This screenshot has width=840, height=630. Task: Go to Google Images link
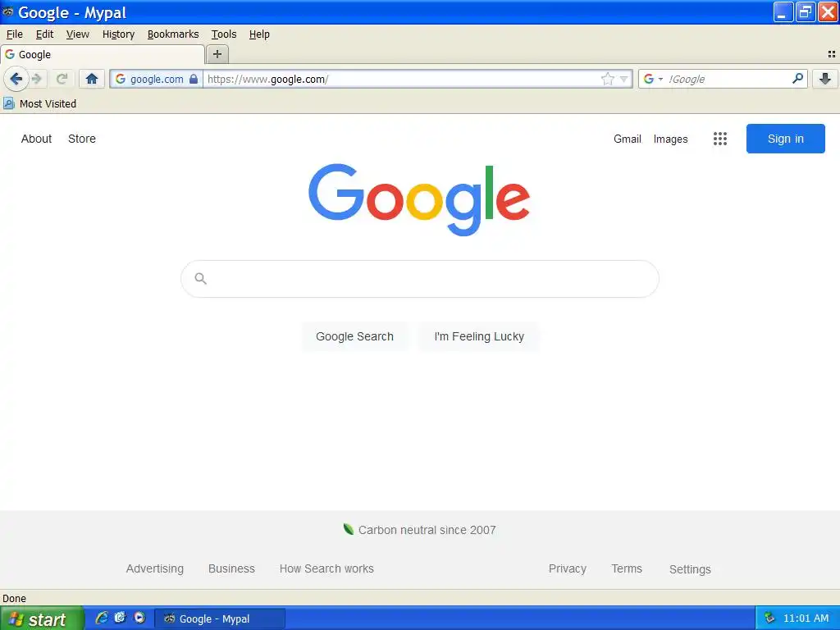tap(670, 139)
